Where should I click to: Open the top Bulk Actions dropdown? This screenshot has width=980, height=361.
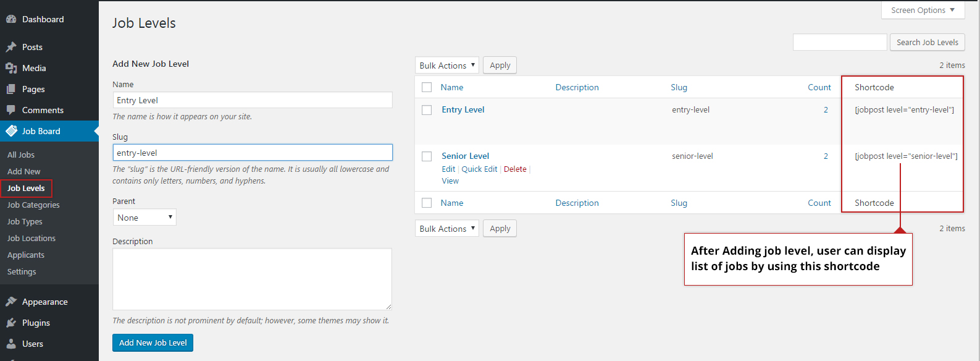447,66
